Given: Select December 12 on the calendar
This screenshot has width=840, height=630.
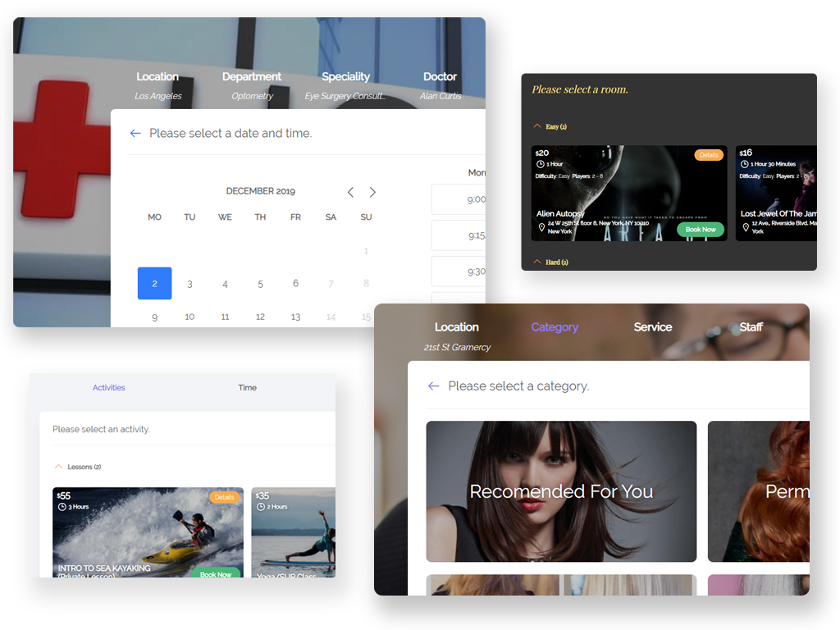Looking at the screenshot, I should (x=260, y=317).
